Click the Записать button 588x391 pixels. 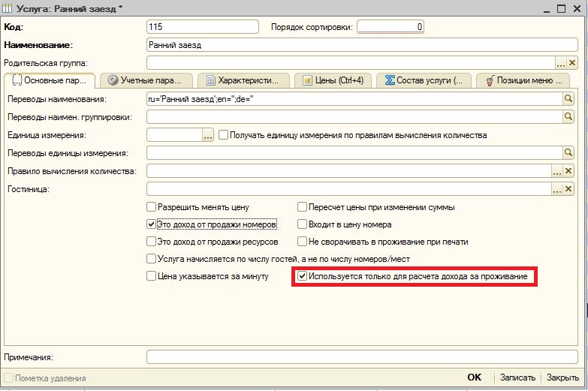point(517,377)
